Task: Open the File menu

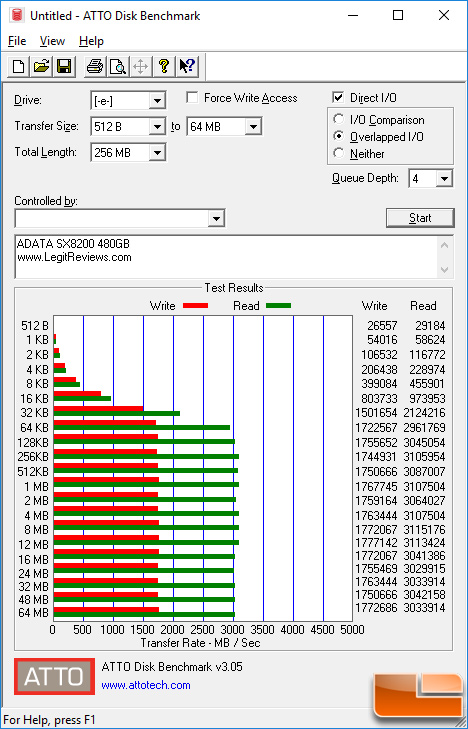Action: (x=17, y=41)
